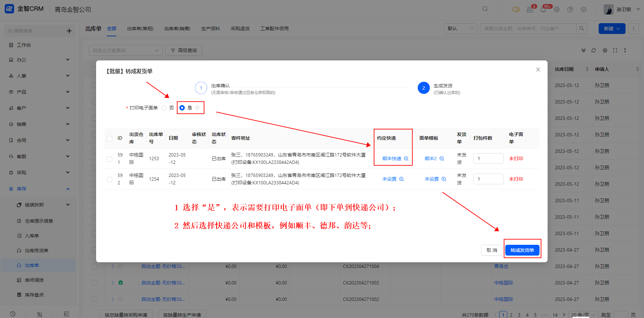Image resolution: width=644 pixels, height=318 pixels.
Task: Check the checkbox for outbound order 1253
Action: click(x=110, y=159)
